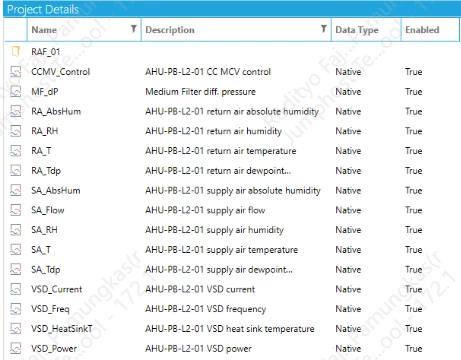
Task: Click description 'supply air absolute humidity'
Action: (264, 191)
